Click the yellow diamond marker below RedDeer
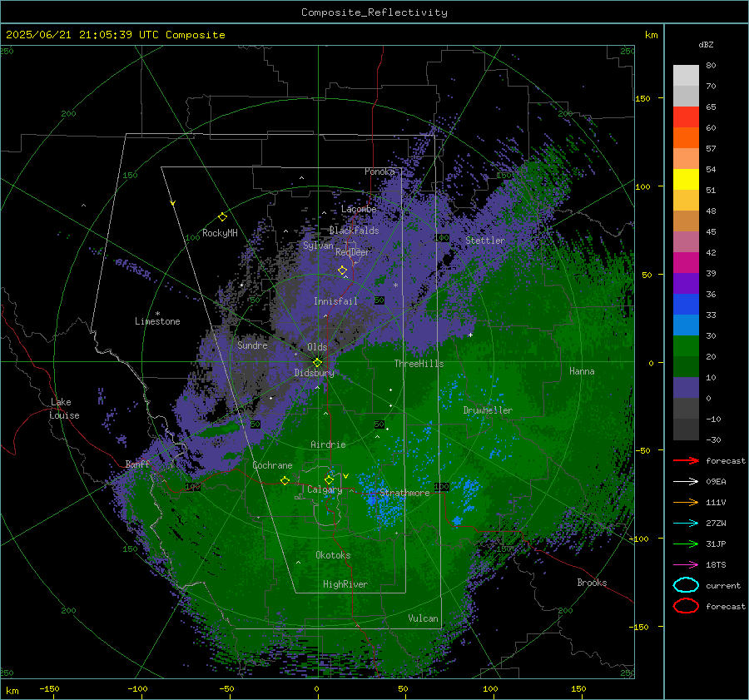The height and width of the screenshot is (700, 749). tap(342, 271)
